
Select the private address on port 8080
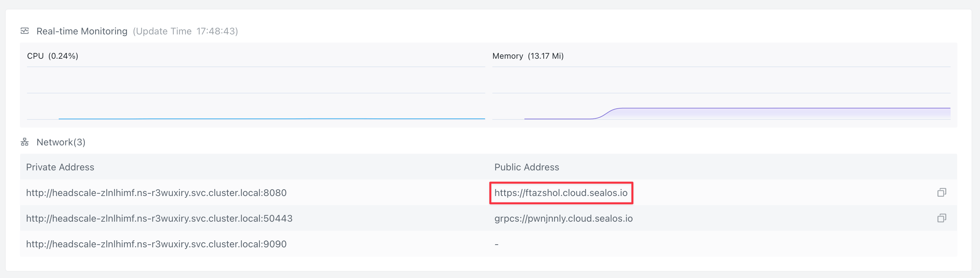click(156, 193)
